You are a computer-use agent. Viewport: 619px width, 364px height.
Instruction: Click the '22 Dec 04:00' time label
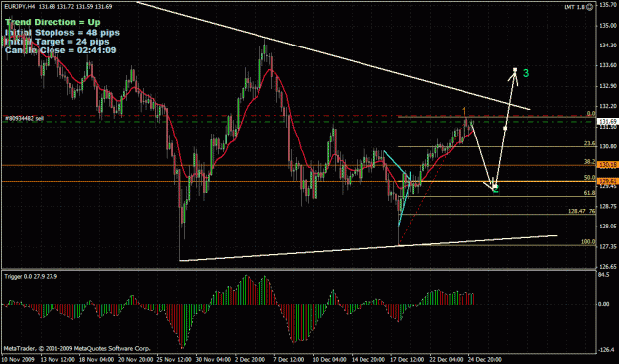[445, 360]
